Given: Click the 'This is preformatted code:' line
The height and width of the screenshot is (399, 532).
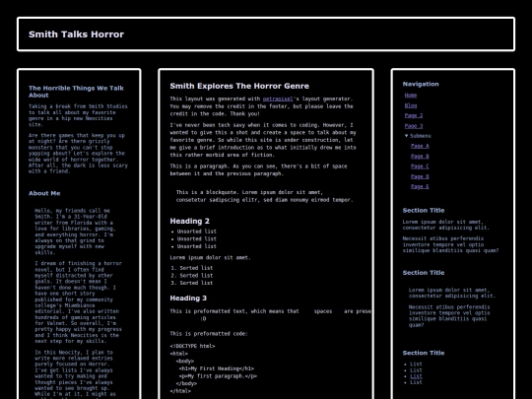Looking at the screenshot, I should pos(209,334).
